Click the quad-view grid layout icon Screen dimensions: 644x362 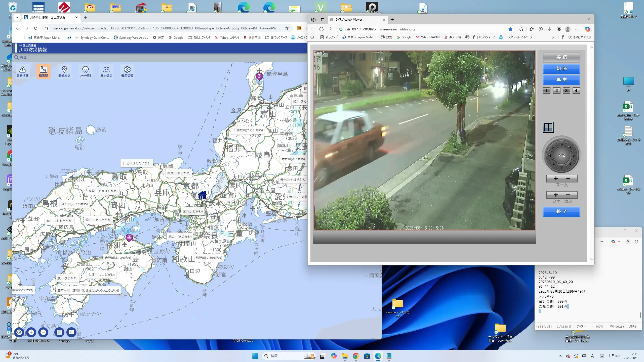[548, 127]
